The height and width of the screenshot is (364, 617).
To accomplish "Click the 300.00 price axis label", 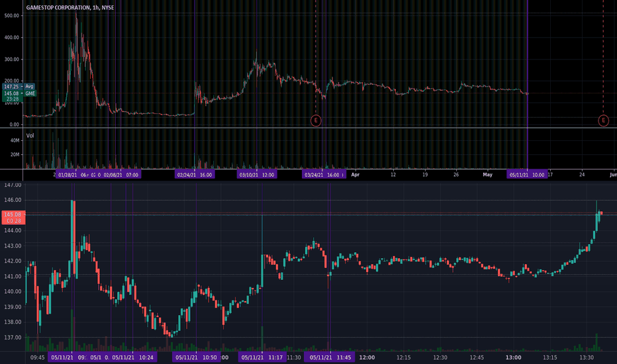I will tap(11, 60).
